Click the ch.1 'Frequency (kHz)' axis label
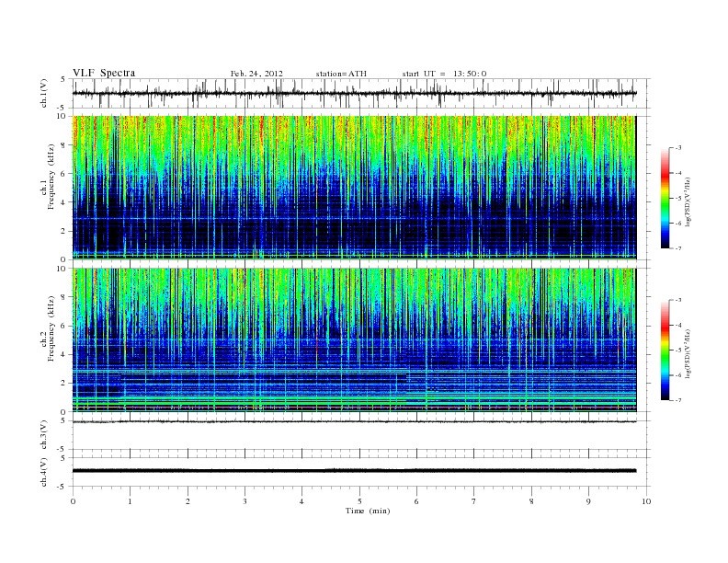The height and width of the screenshot is (563, 728). click(x=51, y=177)
